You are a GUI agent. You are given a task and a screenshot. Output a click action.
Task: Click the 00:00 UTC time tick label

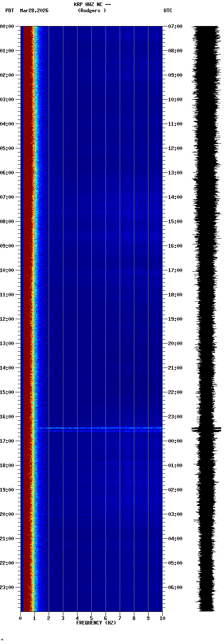[175, 441]
